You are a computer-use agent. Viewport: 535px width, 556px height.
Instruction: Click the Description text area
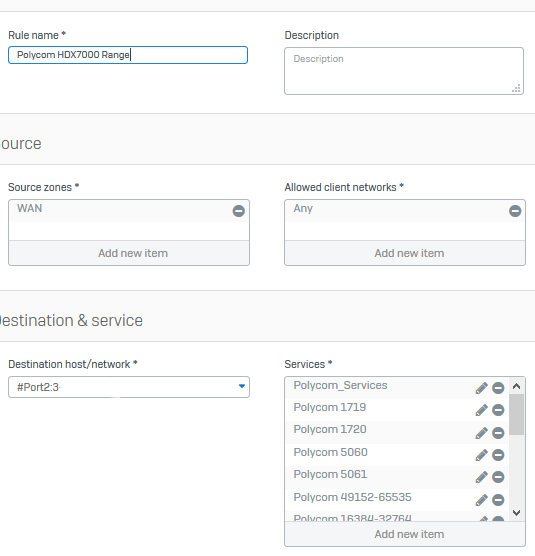click(x=404, y=71)
